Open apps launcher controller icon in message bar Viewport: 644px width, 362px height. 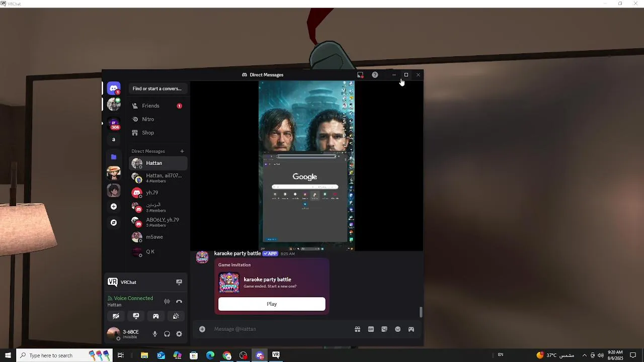click(411, 329)
